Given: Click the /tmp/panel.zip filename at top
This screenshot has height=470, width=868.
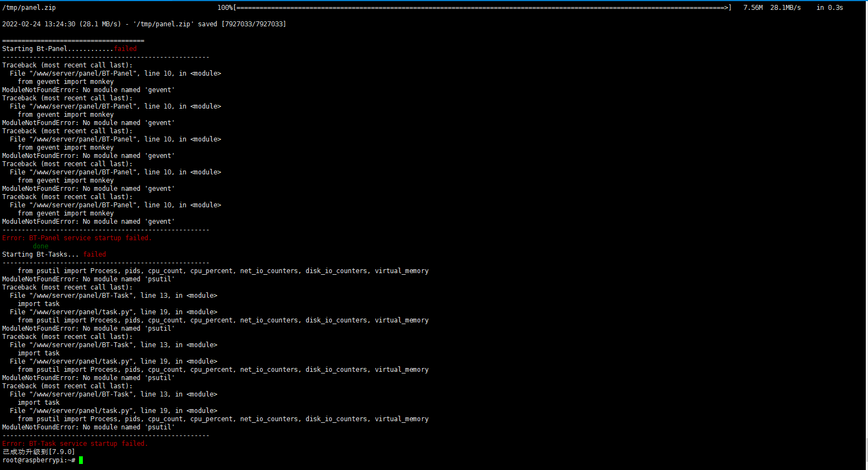Looking at the screenshot, I should click(x=29, y=8).
